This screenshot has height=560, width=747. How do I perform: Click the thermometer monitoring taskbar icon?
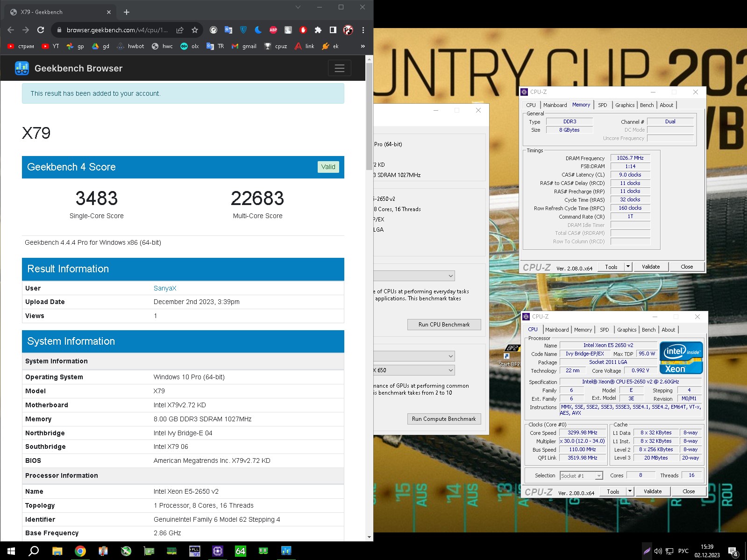[x=103, y=551]
